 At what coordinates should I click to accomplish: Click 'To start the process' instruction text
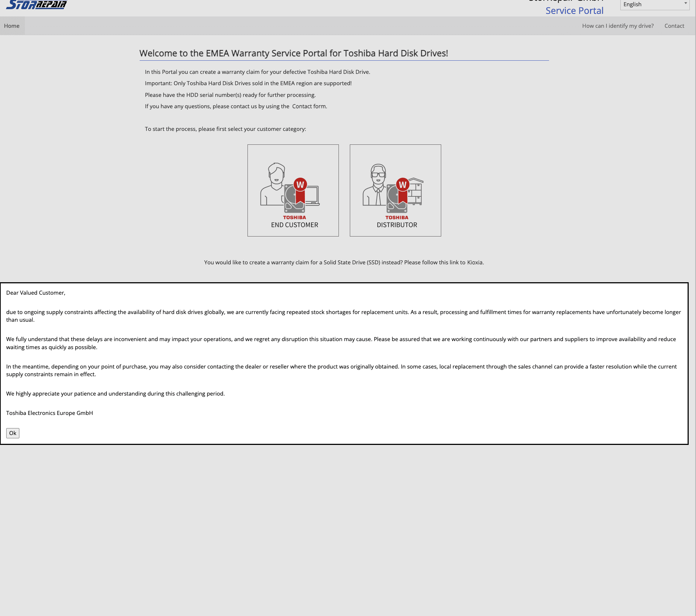(226, 129)
